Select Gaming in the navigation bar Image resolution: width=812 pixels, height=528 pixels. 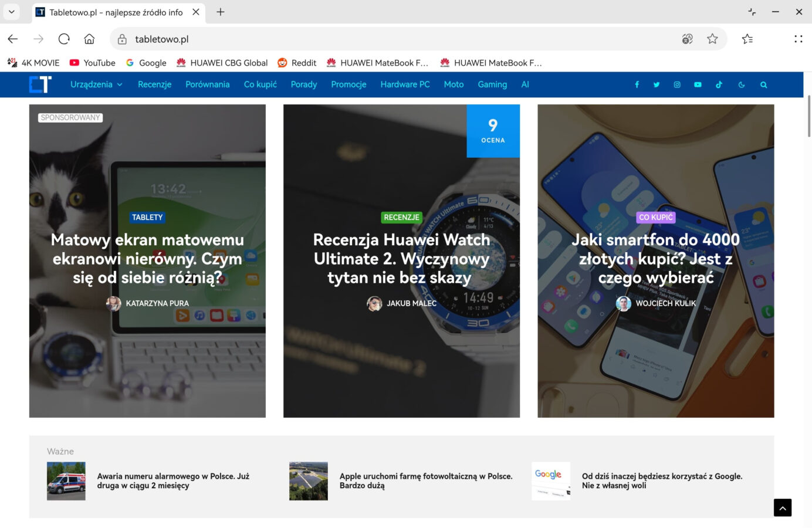click(492, 84)
